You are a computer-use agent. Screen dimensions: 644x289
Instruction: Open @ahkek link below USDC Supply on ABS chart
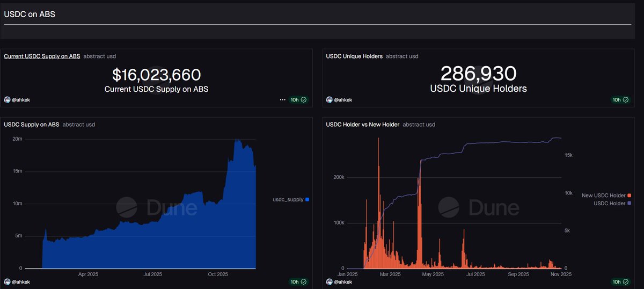click(21, 281)
